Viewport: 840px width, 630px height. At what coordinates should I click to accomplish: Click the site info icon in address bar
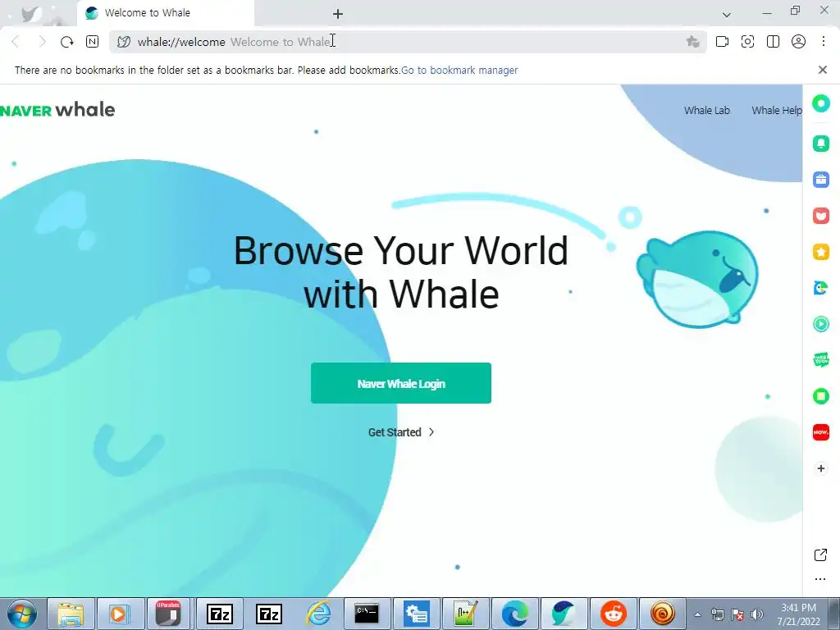pyautogui.click(x=124, y=42)
